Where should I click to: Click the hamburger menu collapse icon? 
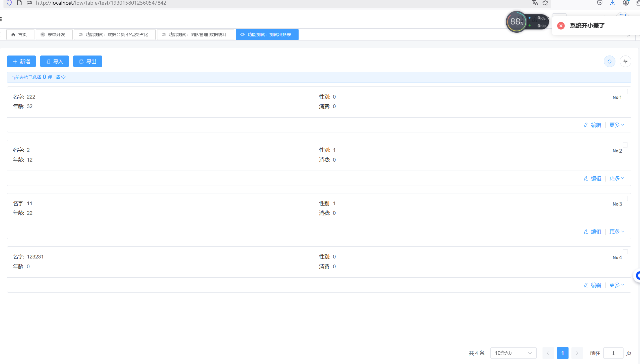pyautogui.click(x=1, y=19)
